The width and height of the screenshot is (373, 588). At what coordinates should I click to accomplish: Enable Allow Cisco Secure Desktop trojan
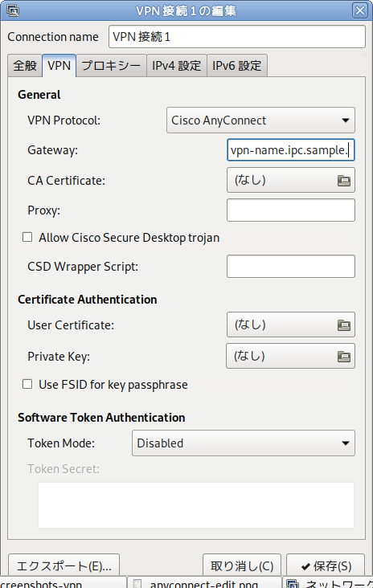tap(27, 238)
